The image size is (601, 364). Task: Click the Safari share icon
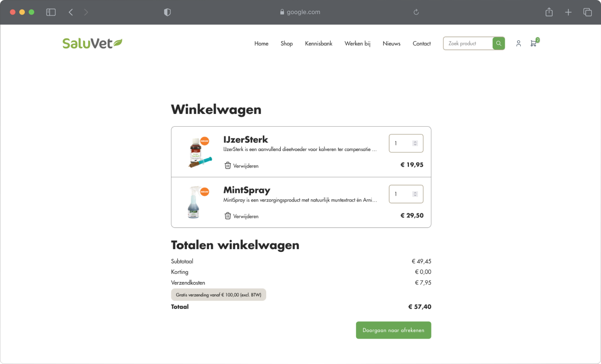(x=549, y=12)
